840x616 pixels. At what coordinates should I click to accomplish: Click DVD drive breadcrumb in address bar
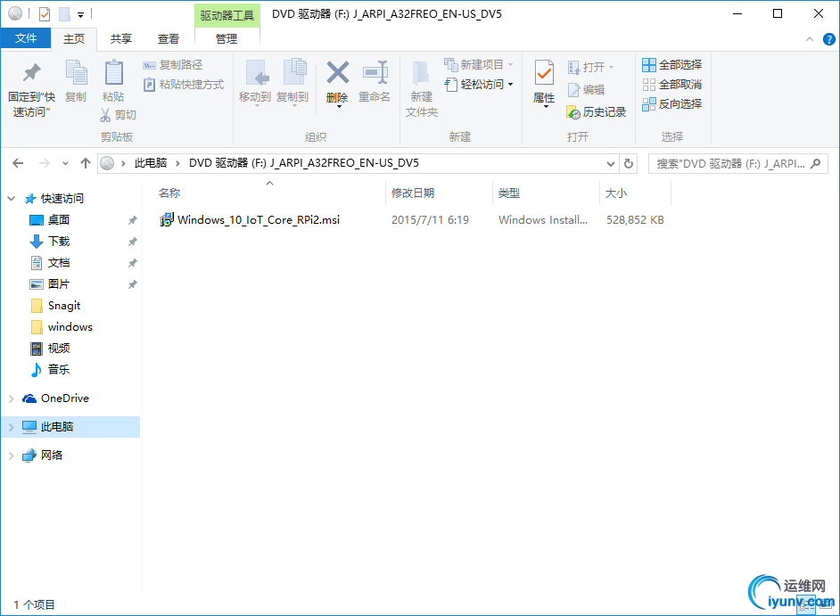tap(304, 163)
